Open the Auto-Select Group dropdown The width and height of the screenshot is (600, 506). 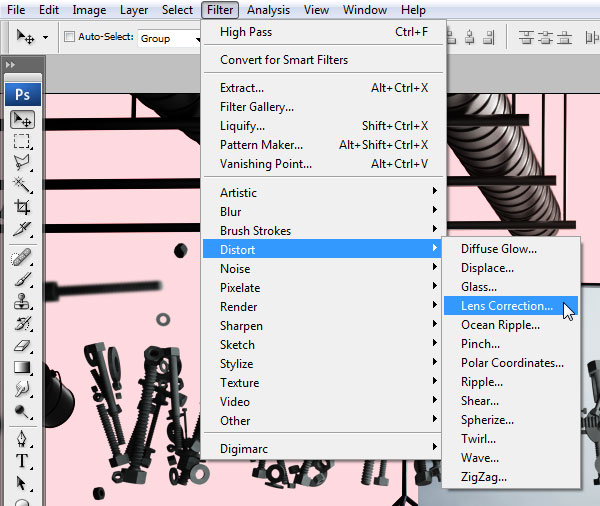(x=170, y=38)
